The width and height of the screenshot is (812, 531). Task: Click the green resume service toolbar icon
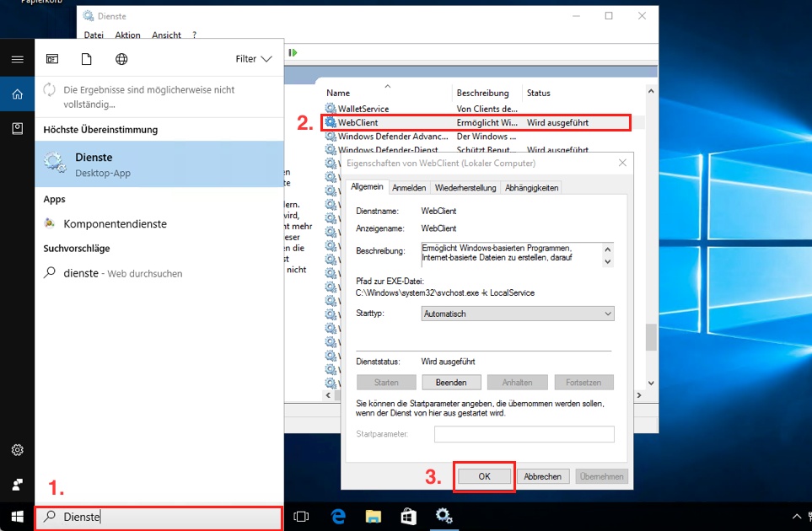[293, 52]
